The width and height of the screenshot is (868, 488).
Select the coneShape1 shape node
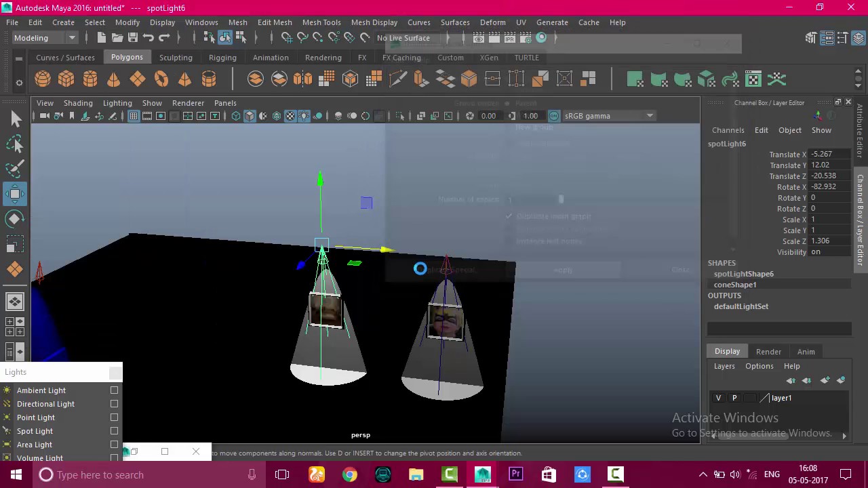coord(735,285)
